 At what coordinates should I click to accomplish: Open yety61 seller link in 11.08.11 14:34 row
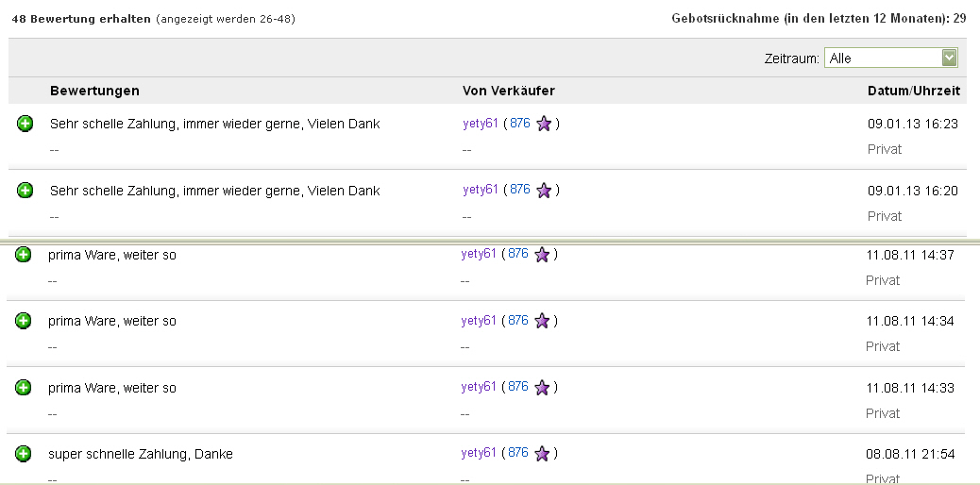pos(479,321)
